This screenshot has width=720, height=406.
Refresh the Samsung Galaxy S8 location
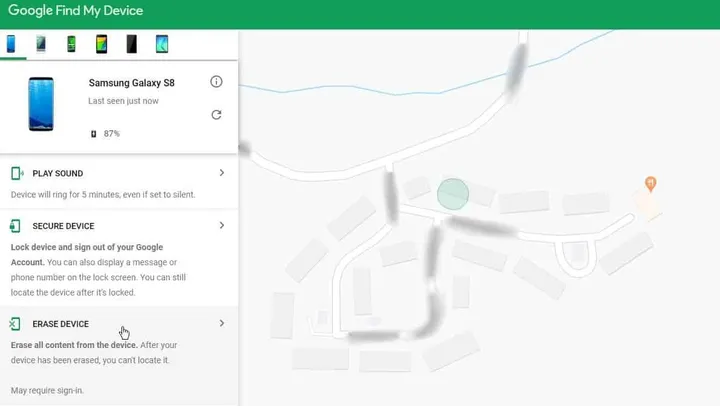tap(216, 114)
